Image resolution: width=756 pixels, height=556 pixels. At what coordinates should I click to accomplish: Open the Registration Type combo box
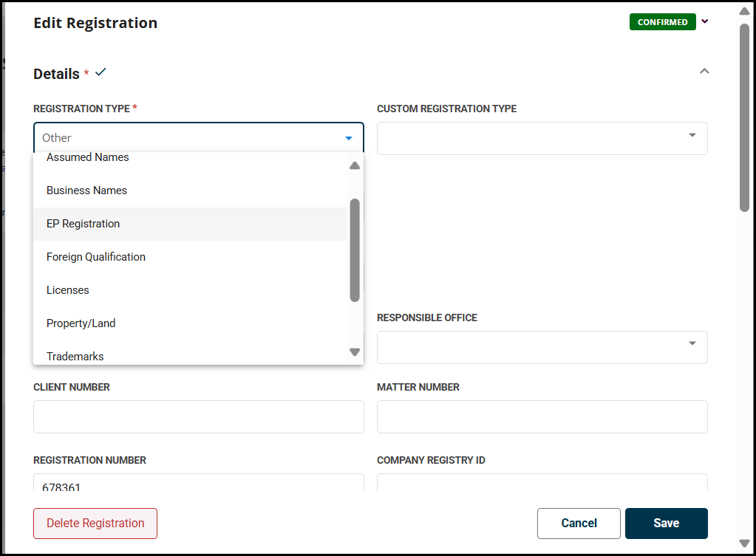click(199, 138)
